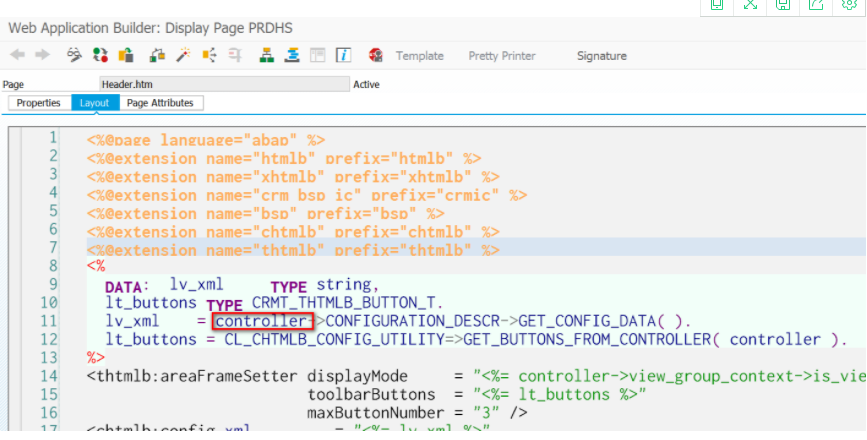867x440 pixels.
Task: Toggle Display/Change mode glasses-and-pencil icon
Action: 74,55
